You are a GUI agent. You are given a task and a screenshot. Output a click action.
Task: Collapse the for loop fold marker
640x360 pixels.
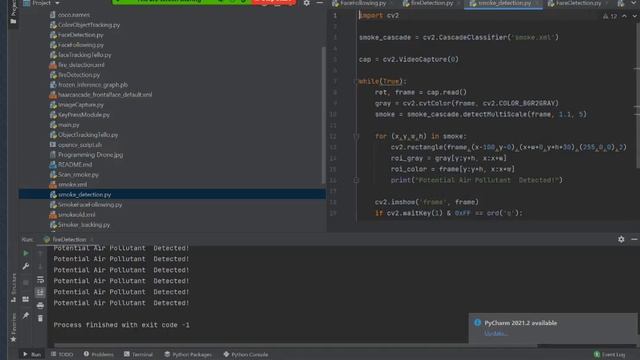tap(356, 136)
